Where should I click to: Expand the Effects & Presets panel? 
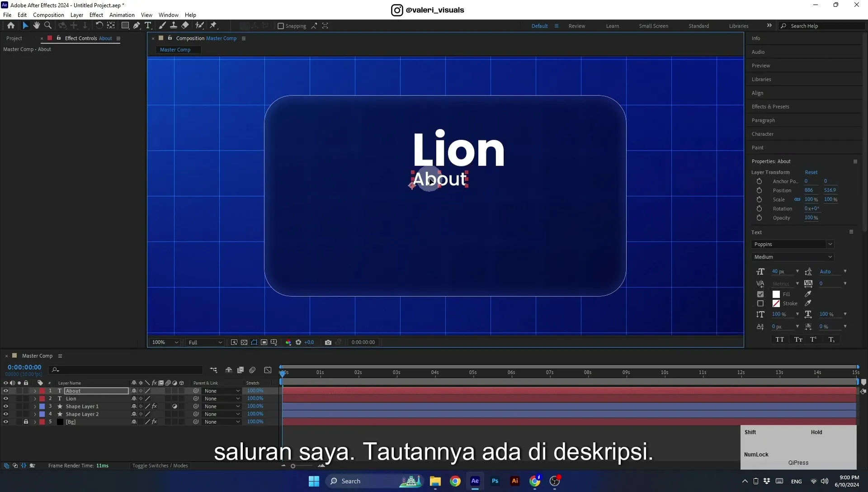click(x=770, y=107)
